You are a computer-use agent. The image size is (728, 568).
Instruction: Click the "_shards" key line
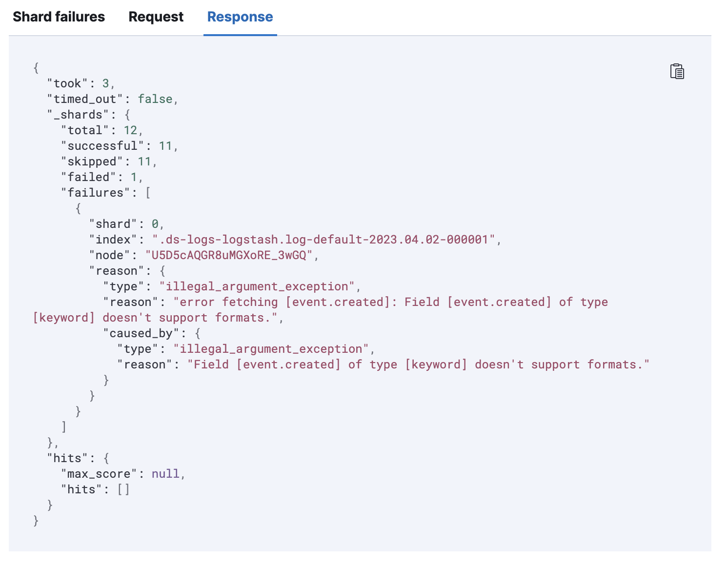(x=89, y=115)
